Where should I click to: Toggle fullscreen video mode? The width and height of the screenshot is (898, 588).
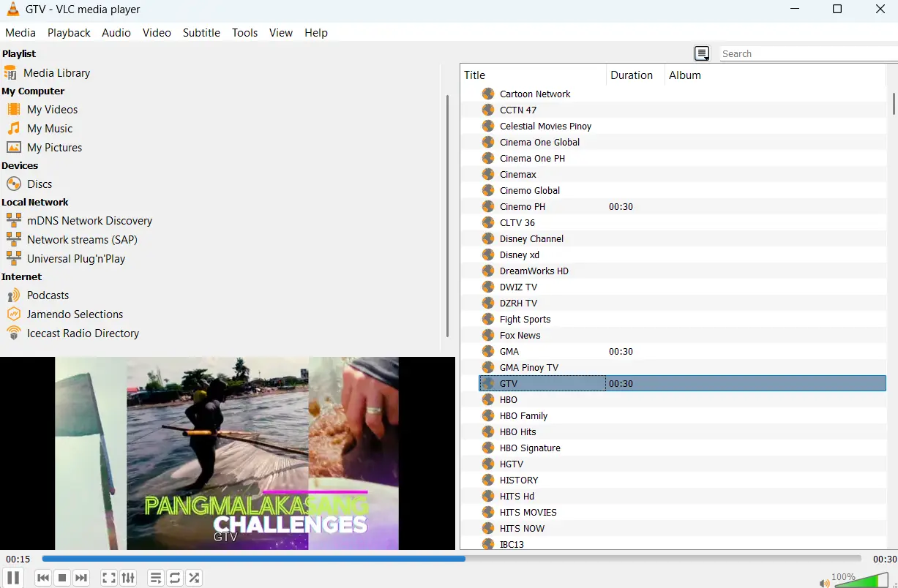point(108,578)
